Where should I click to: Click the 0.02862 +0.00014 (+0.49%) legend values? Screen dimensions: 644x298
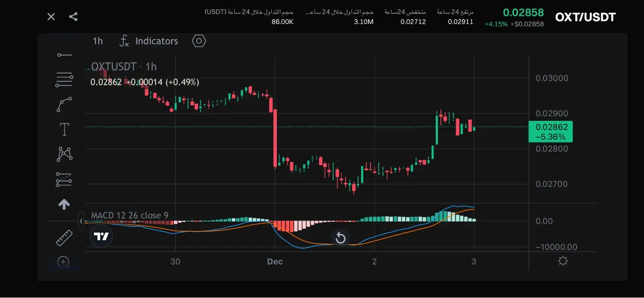[x=145, y=82]
